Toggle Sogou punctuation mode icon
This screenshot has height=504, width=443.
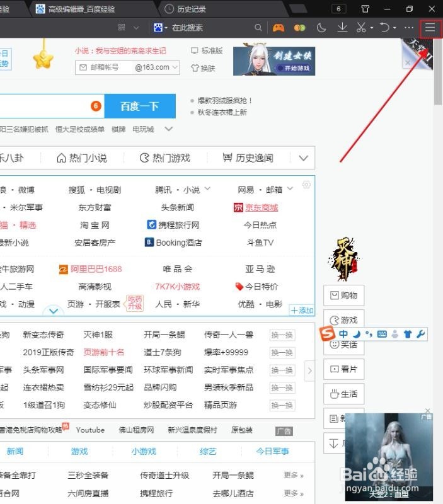coord(369,335)
